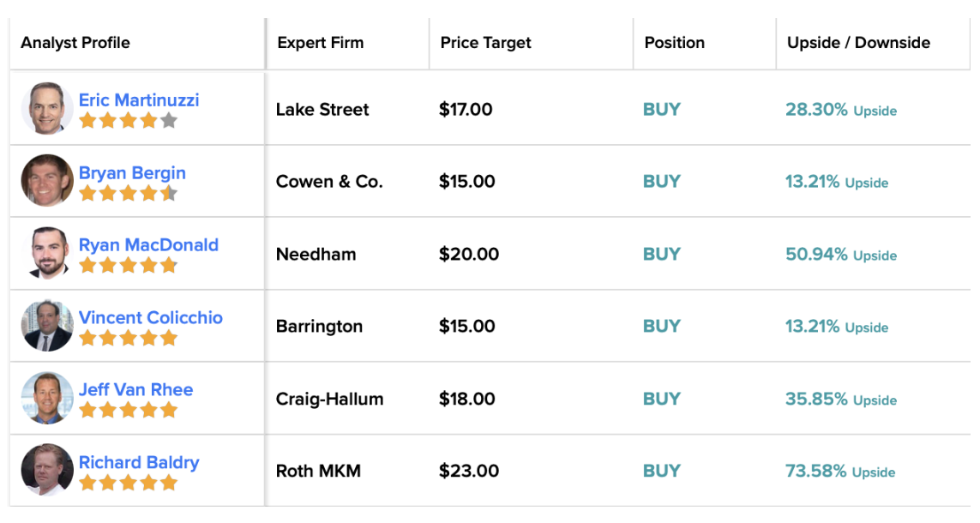980x523 pixels.
Task: Open Bryan Bergin's analyst profile link
Action: (132, 172)
